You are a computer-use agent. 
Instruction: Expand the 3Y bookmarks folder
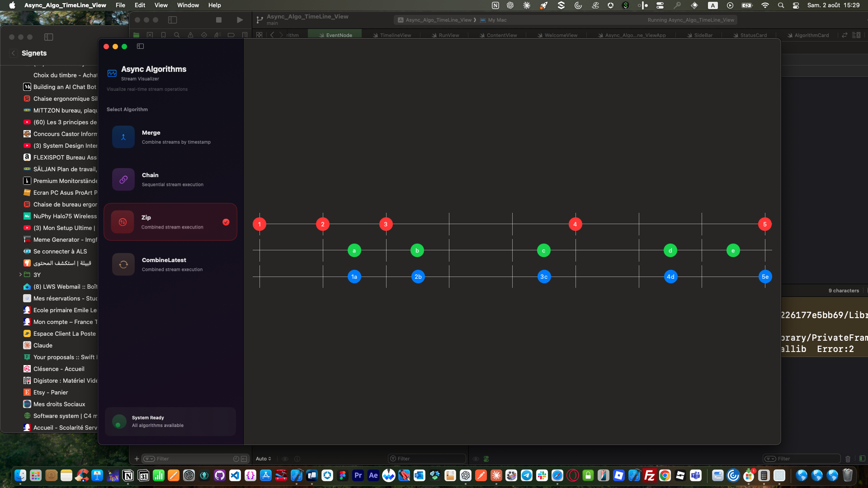click(20, 275)
